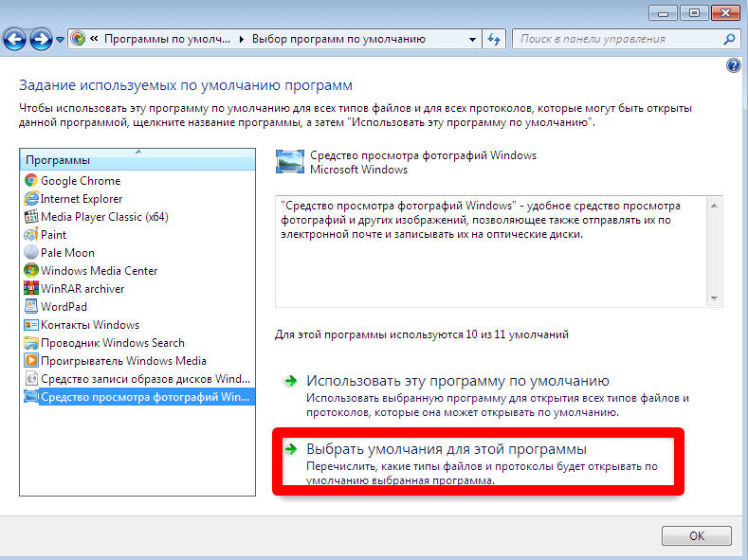Click the green arrow beside Использовать эту программу

click(x=290, y=381)
